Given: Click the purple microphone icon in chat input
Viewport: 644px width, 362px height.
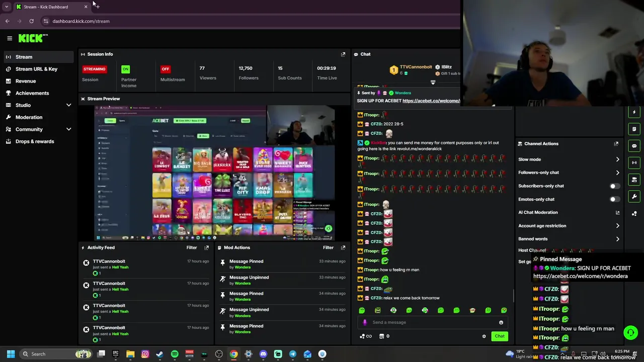Looking at the screenshot, I should [x=365, y=323].
